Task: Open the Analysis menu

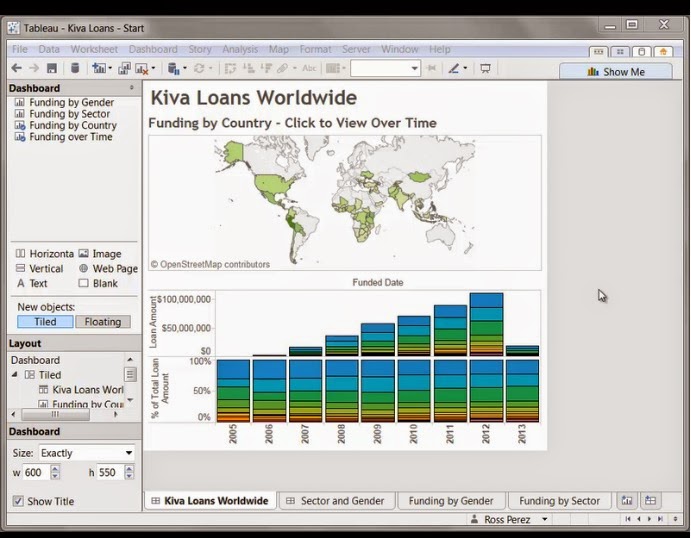Action: 240,49
